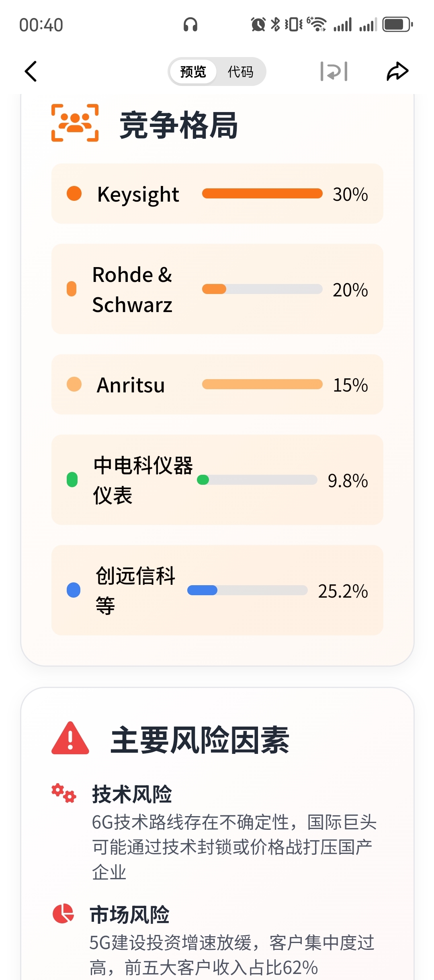Screen dimensions: 434x980
Task: Tap the technical risk gears icon
Action: [x=64, y=793]
